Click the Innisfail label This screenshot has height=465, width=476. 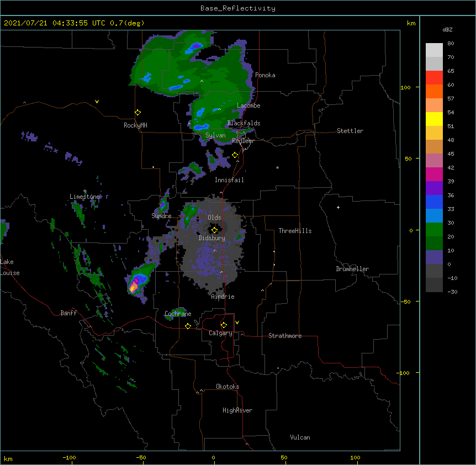[229, 180]
